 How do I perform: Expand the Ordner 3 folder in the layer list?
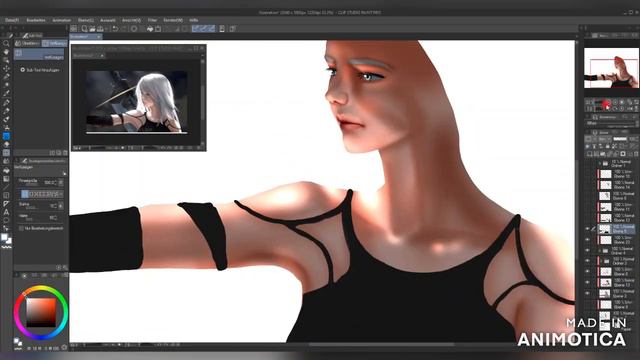click(600, 261)
